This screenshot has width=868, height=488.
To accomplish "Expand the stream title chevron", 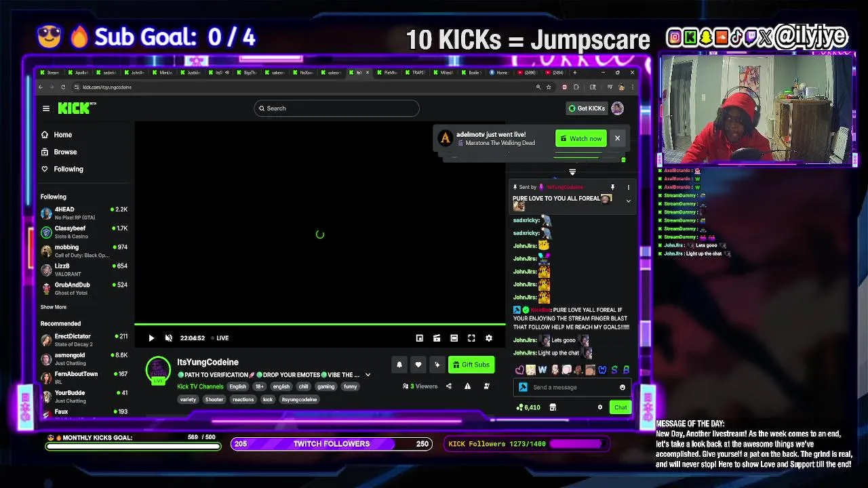I will [368, 375].
